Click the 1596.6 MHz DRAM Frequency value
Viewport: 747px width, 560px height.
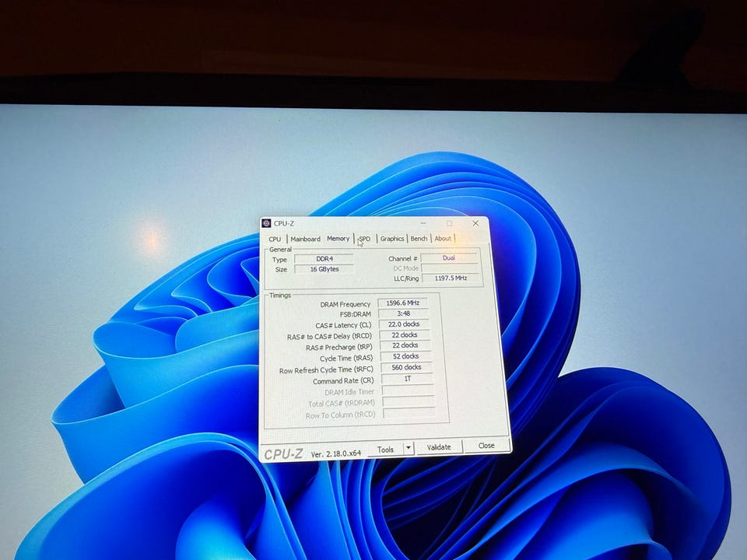[402, 303]
